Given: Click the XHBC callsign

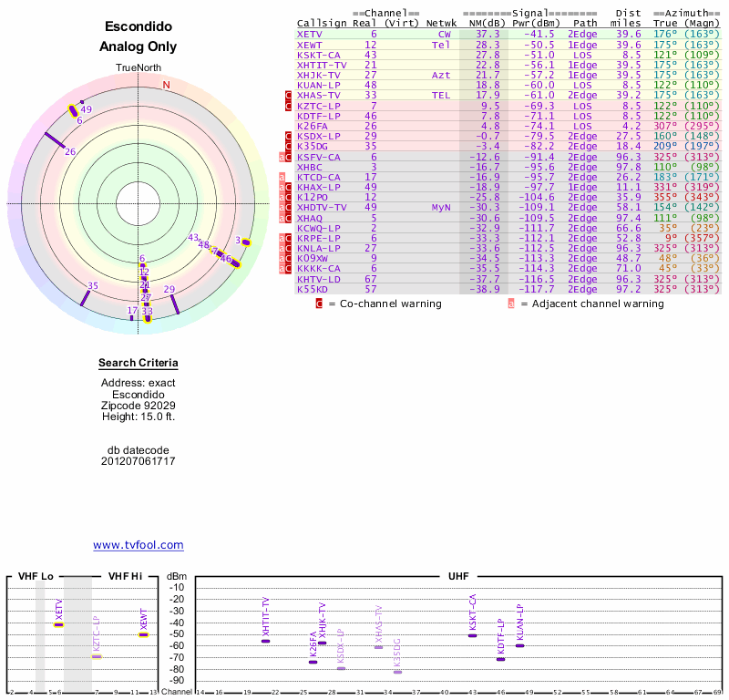Looking at the screenshot, I should 310,167.
